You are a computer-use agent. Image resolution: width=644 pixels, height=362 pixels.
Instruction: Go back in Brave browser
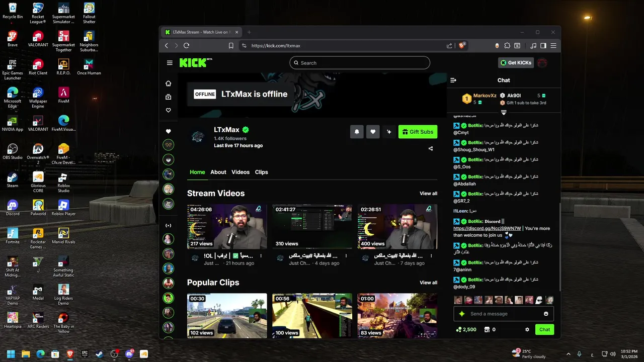coord(167,45)
